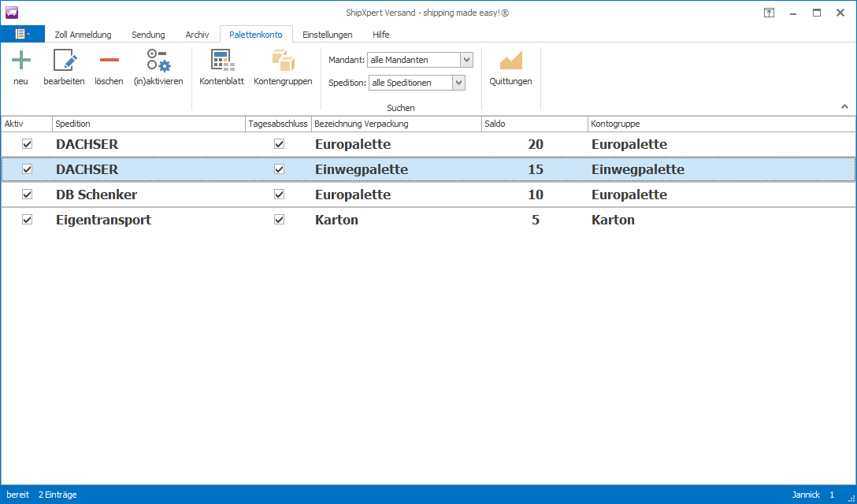The height and width of the screenshot is (504, 857).
Task: Click the '(in)aktivieren' gear icon
Action: [158, 61]
